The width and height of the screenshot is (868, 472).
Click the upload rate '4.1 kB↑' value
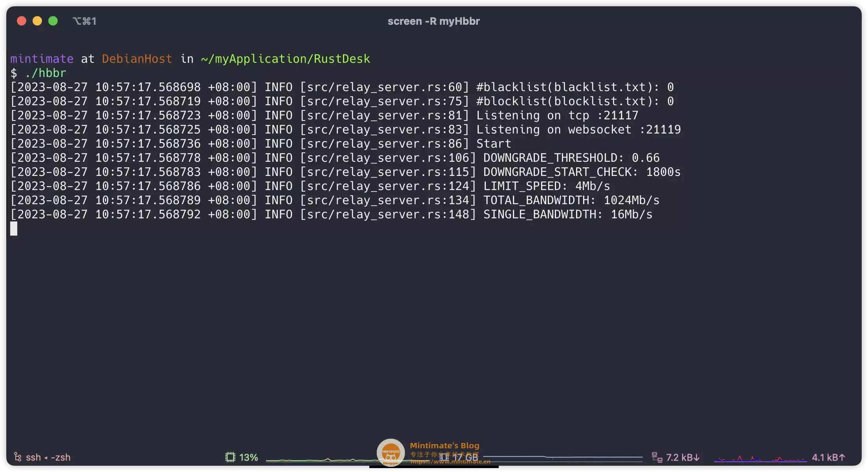coord(828,457)
